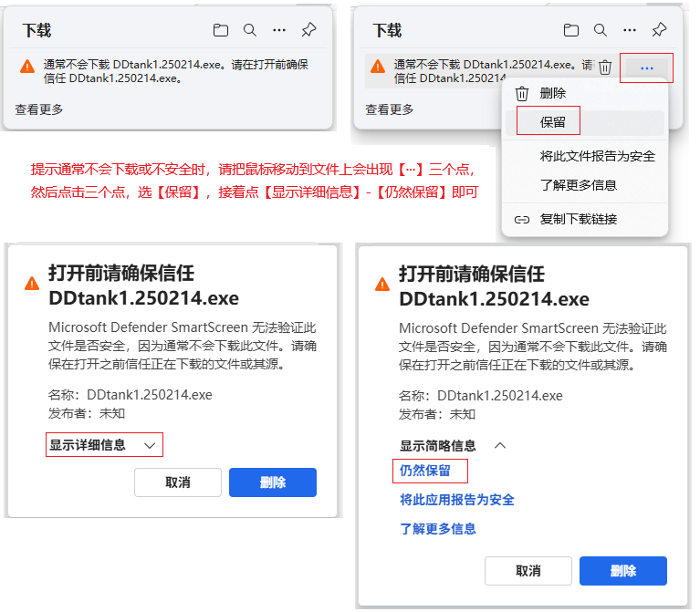Screen dimensions: 700x612
Task: Open downloads folder icon in left panel
Action: click(x=221, y=30)
